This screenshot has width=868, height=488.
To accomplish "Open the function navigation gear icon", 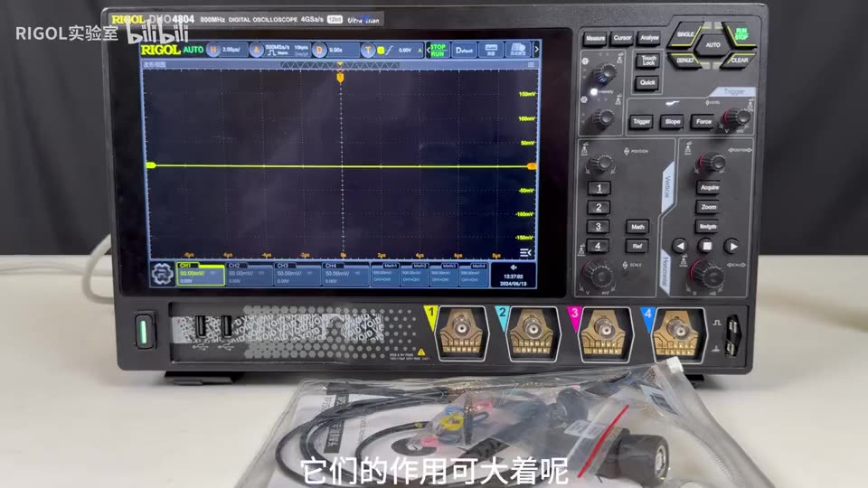I will [x=162, y=274].
